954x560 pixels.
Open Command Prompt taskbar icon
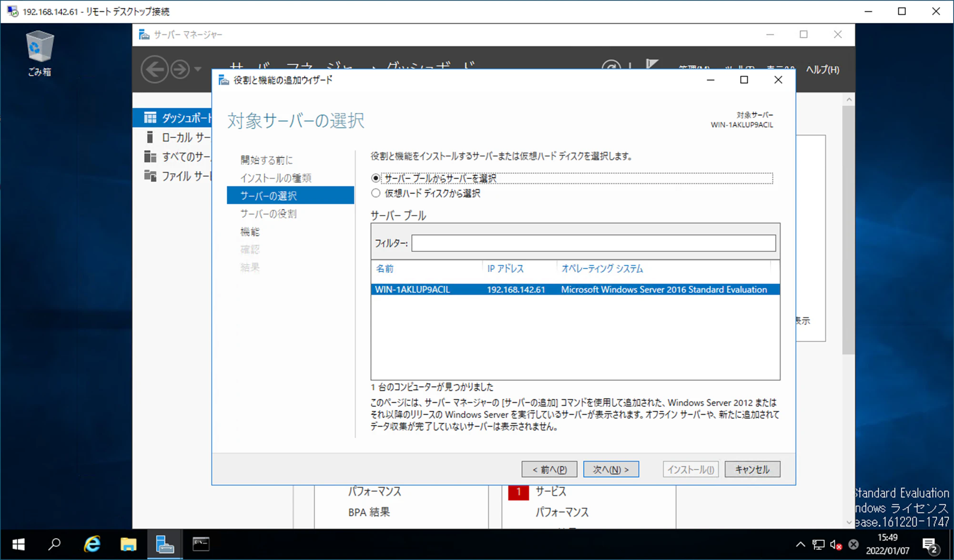[201, 544]
